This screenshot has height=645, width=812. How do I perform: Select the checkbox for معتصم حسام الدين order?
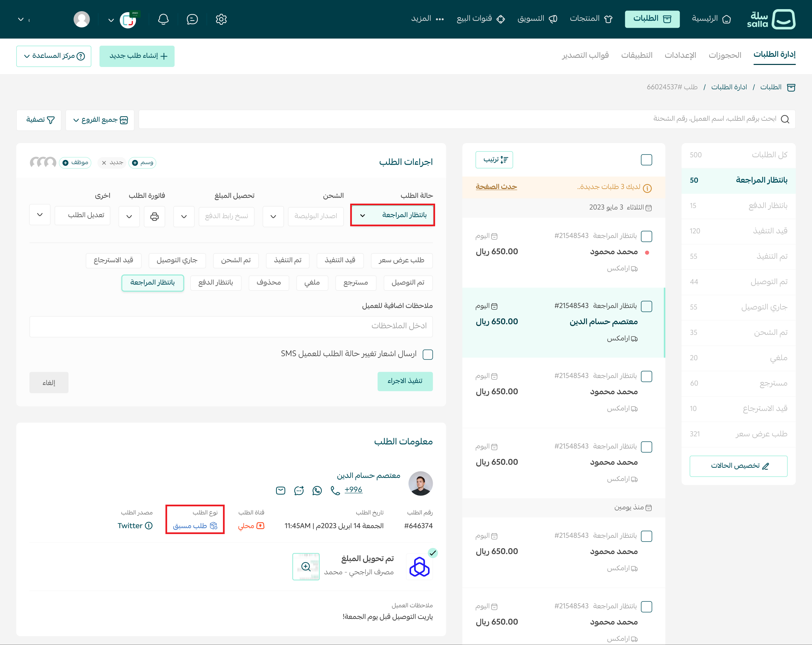coord(646,306)
